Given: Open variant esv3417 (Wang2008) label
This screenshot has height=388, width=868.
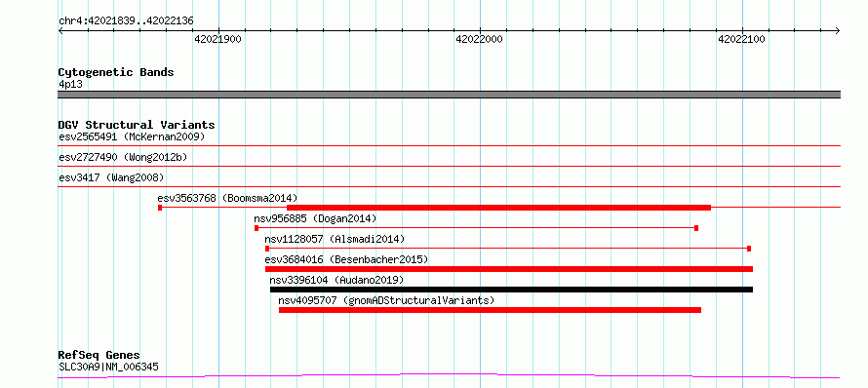Looking at the screenshot, I should 111,177.
